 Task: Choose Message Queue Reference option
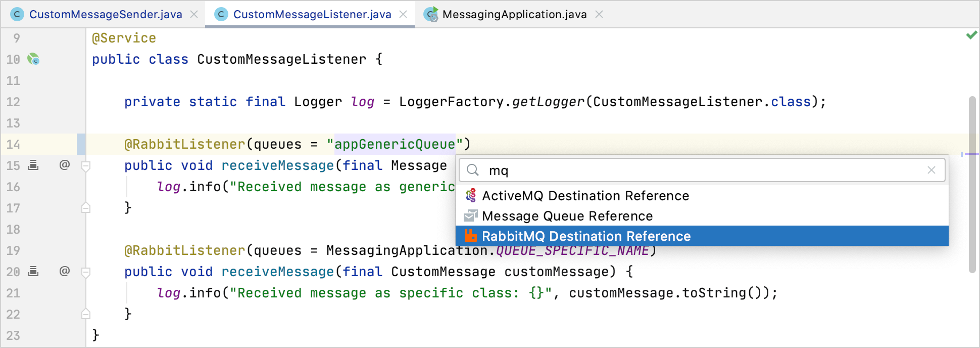pyautogui.click(x=567, y=216)
